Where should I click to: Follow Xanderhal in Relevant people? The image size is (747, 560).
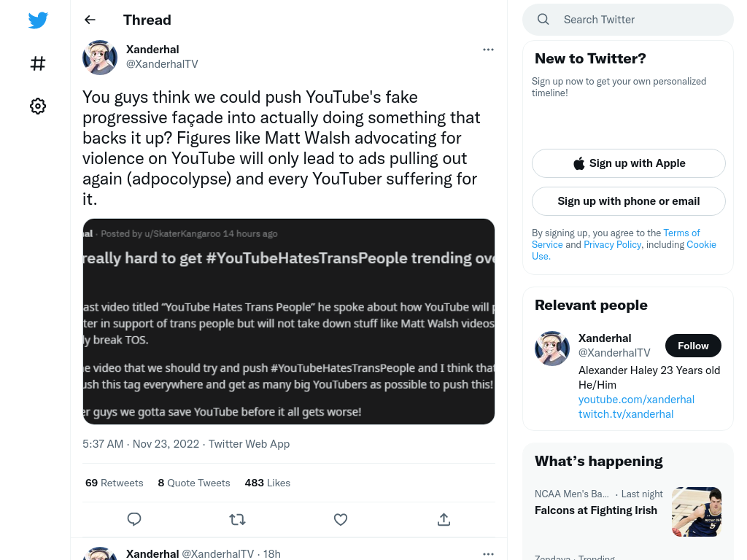click(x=693, y=346)
